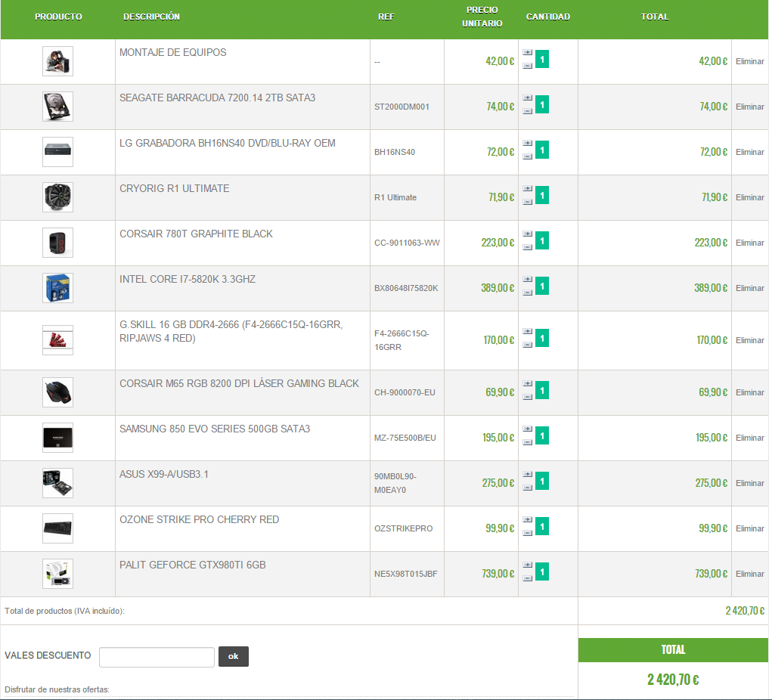The image size is (772, 700).
Task: Click quantity box of SEAGATE BARRACUDA row
Action: pos(542,104)
